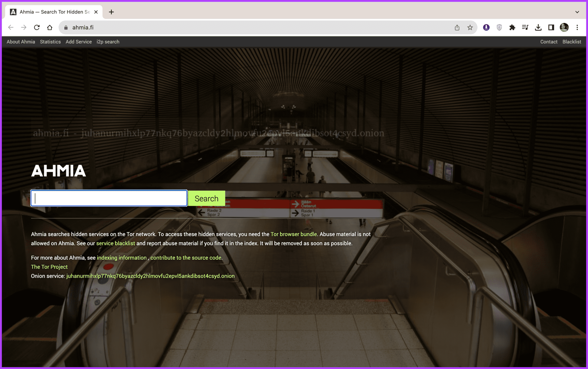Open the three-dot Chrome menu
Viewport: 588px width, 369px height.
577,27
